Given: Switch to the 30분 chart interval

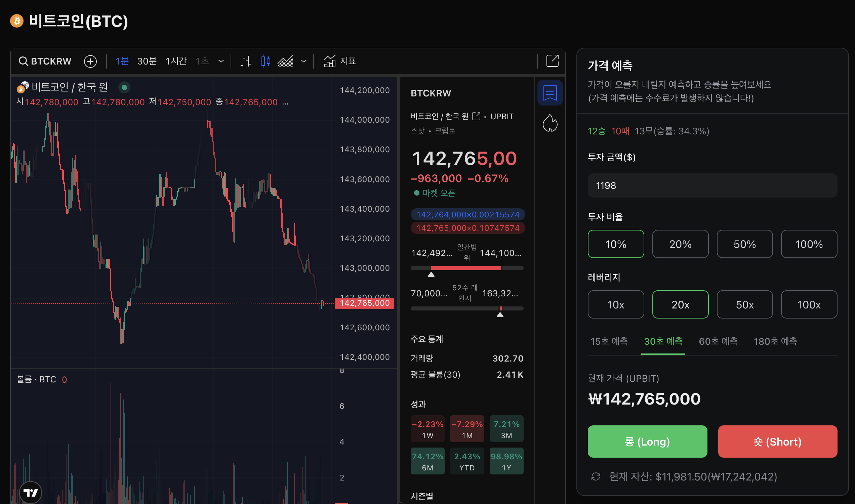Looking at the screenshot, I should [x=147, y=61].
